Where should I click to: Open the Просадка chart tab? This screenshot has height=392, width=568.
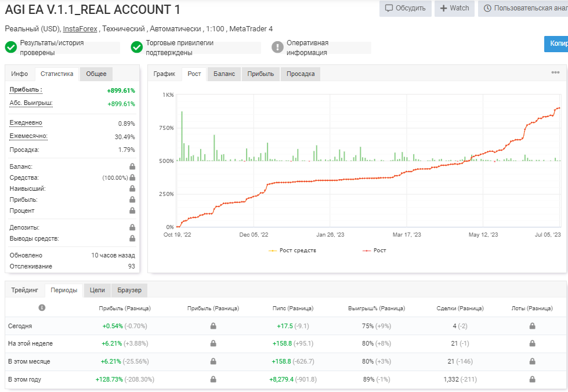click(301, 74)
